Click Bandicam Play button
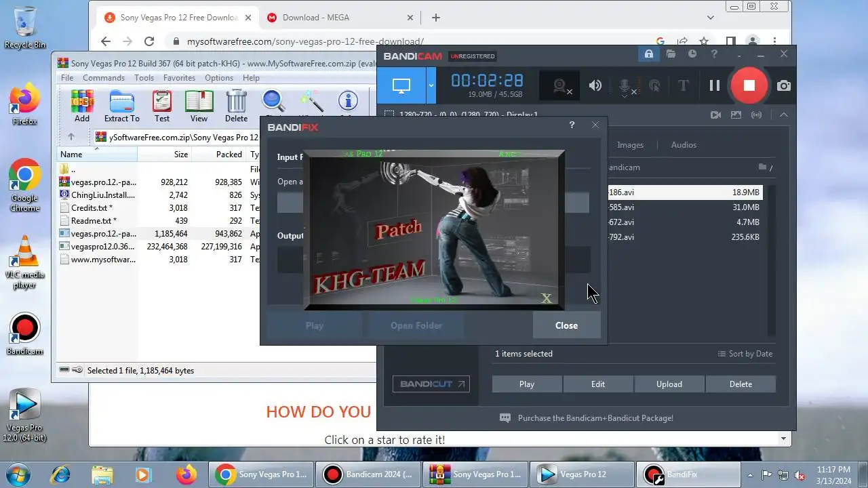 pyautogui.click(x=527, y=384)
